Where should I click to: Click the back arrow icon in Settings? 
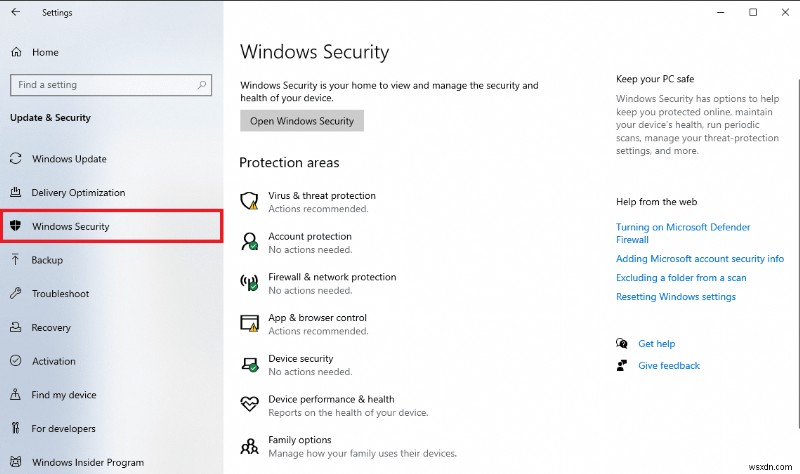[15, 13]
